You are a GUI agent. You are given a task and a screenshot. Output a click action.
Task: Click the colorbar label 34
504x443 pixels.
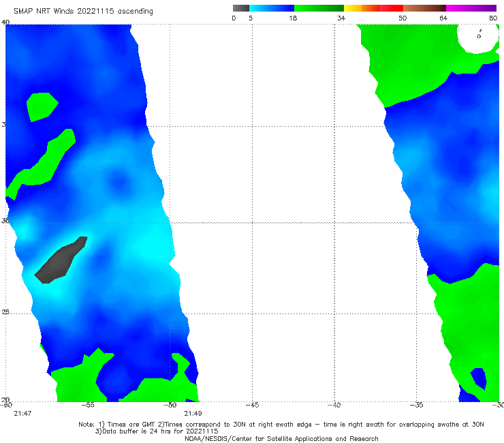[x=341, y=18]
